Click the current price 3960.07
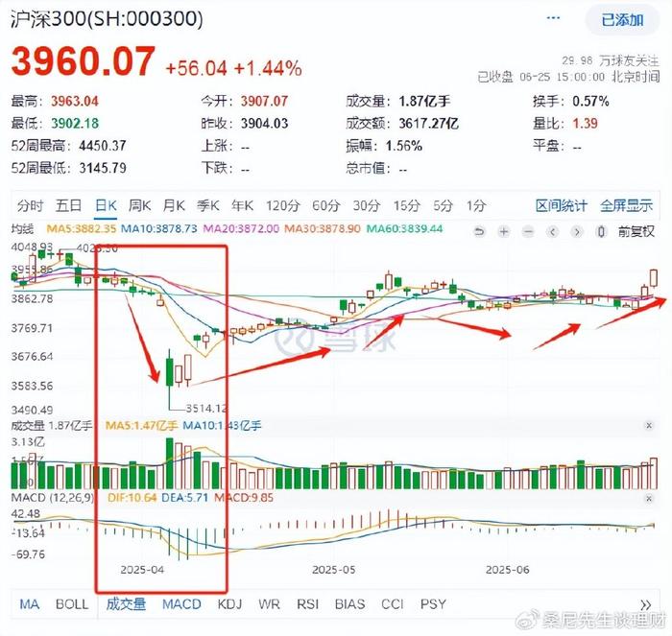Viewport: 672px width, 636px height. [84, 61]
